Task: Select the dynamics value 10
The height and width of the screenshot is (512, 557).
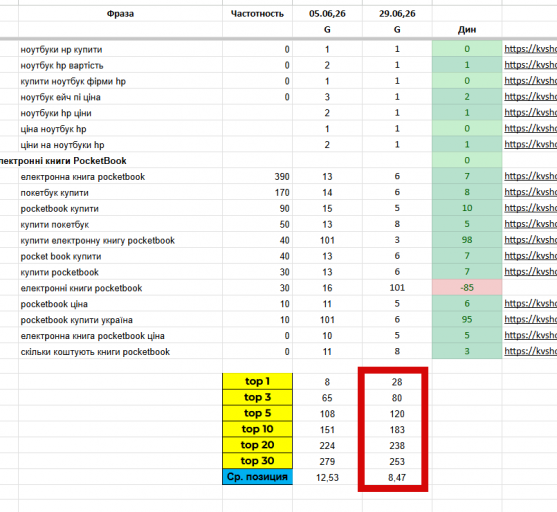Action: (x=467, y=208)
